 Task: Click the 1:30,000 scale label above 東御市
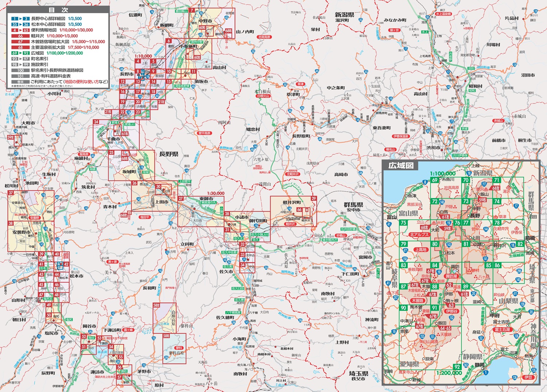coord(216,193)
